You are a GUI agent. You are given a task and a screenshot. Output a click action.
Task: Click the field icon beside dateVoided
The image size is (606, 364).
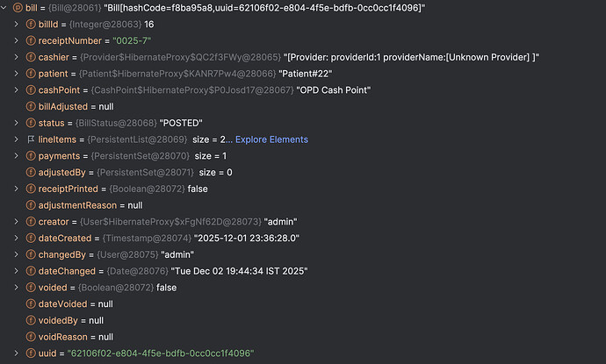pyautogui.click(x=32, y=303)
